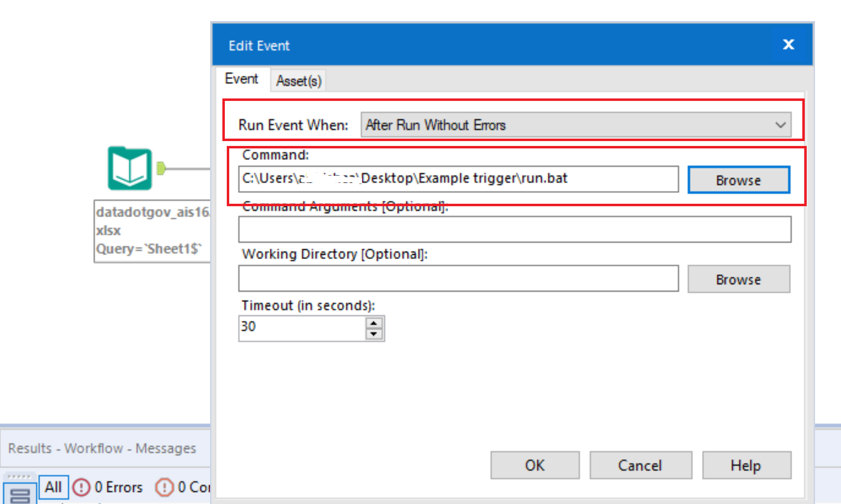The height and width of the screenshot is (504, 841).
Task: Click the Timeout down arrow to decrease seconds
Action: pos(373,334)
